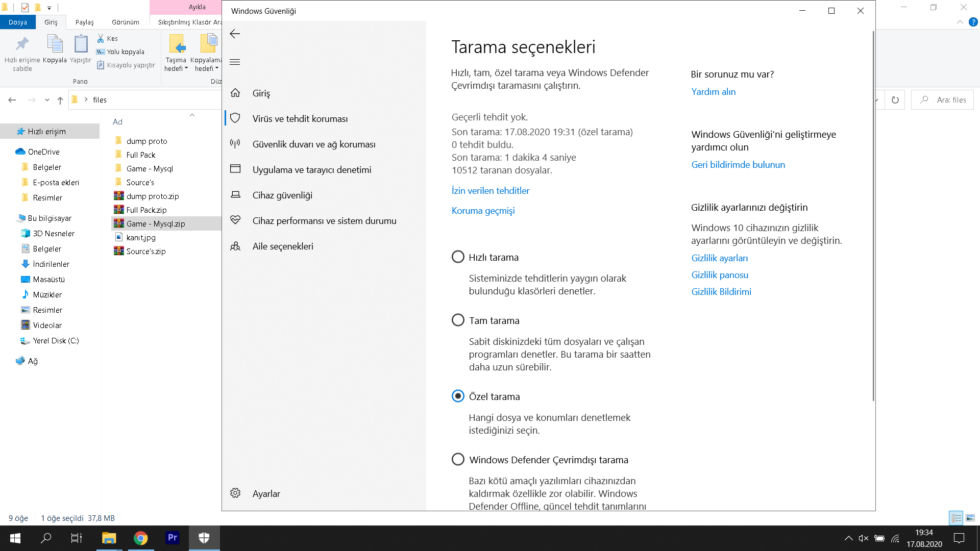The width and height of the screenshot is (980, 551).
Task: Switch to details view in Explorer
Action: (956, 518)
